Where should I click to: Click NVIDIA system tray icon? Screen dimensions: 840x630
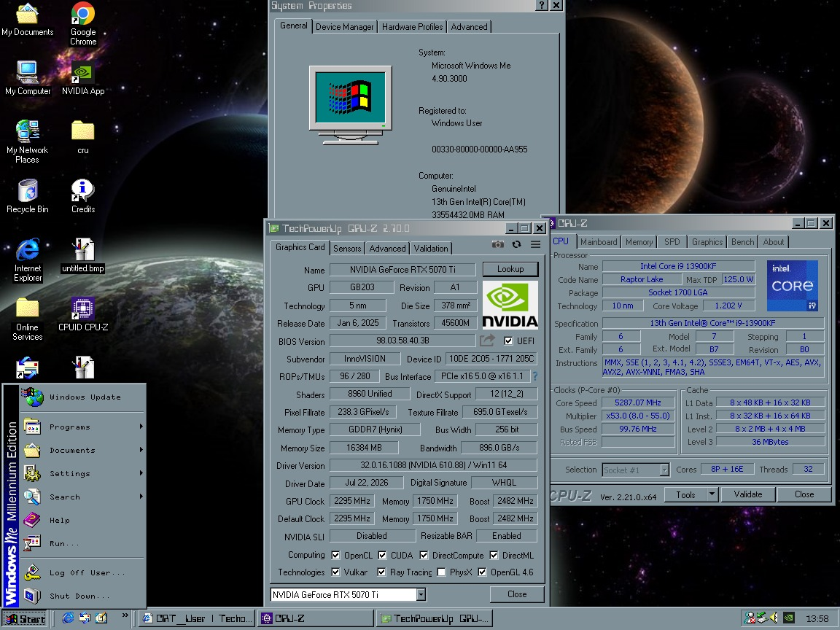788,618
